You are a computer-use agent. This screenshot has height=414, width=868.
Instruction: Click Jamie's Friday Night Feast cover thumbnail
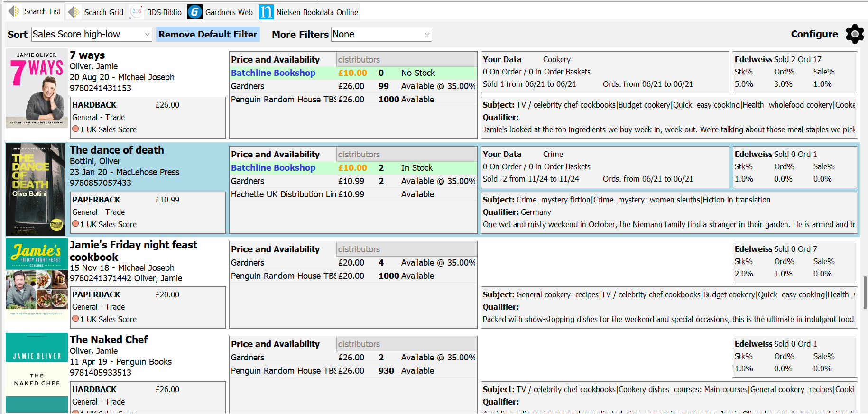click(37, 278)
